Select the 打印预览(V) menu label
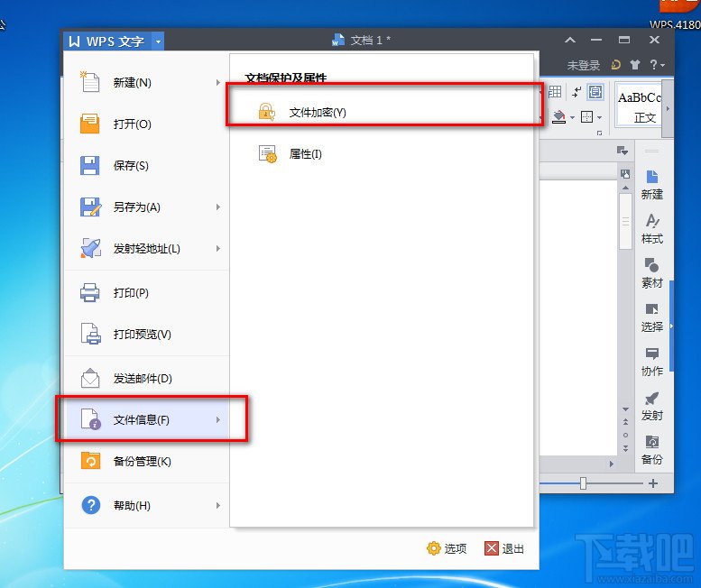This screenshot has height=588, width=701. (142, 334)
